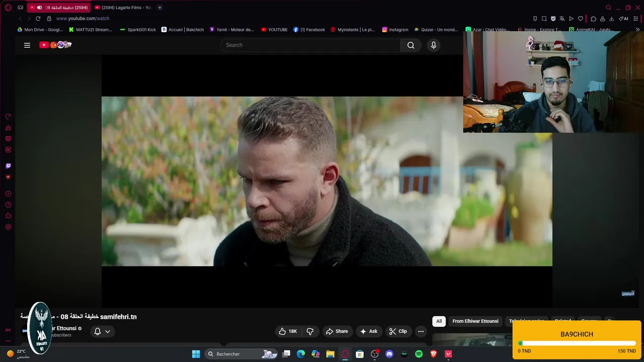Dislike the video with thumbs down
This screenshot has height=362, width=644.
310,331
